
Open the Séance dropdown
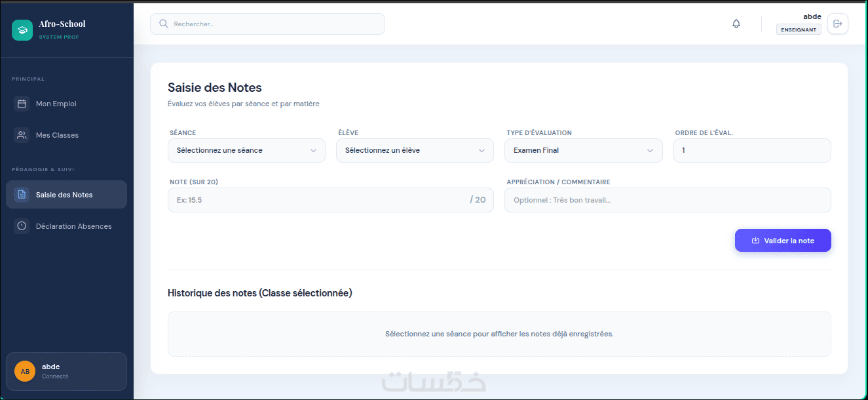coord(246,150)
